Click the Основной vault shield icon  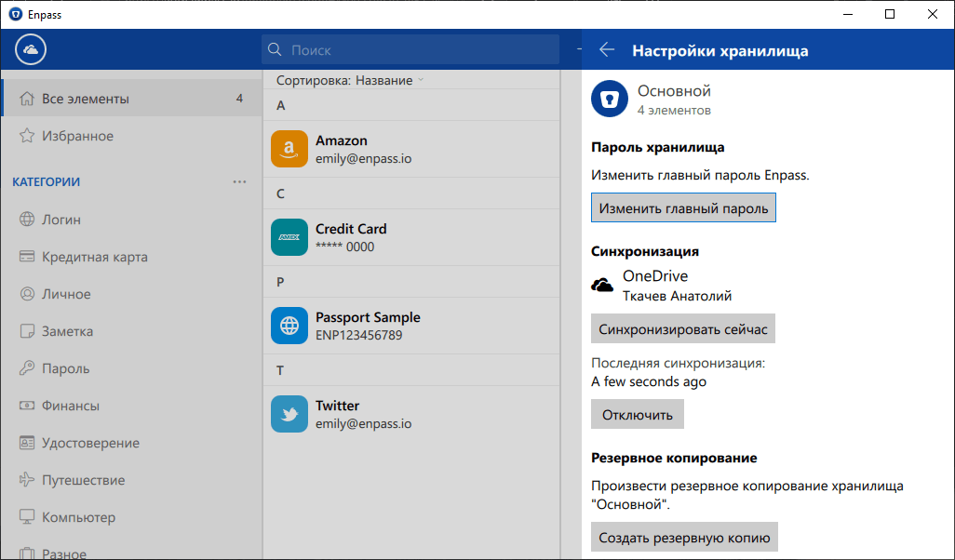pos(610,99)
